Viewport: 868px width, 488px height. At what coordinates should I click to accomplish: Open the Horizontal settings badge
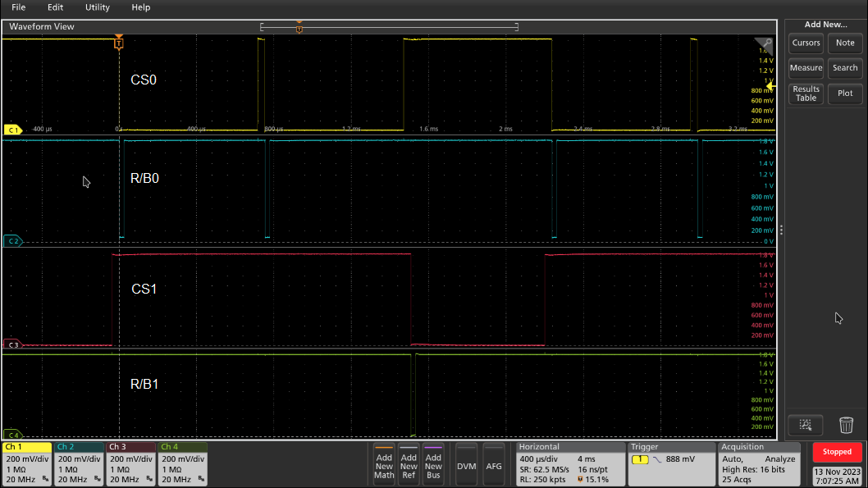(x=569, y=464)
